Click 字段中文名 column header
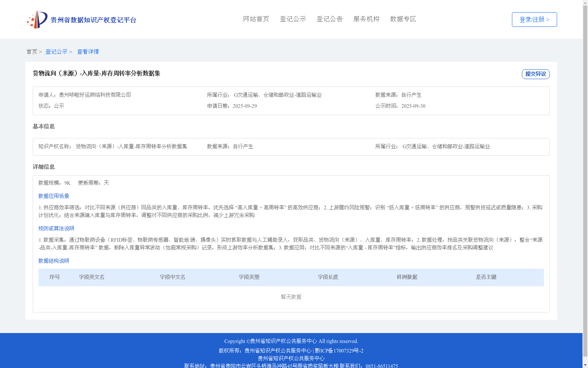The image size is (588, 368). 173,277
